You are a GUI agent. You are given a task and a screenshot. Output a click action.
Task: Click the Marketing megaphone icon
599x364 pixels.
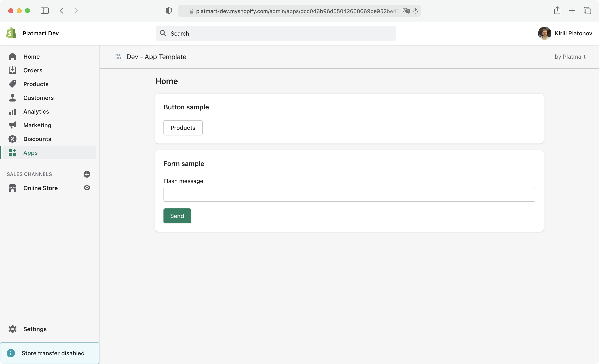coord(12,125)
